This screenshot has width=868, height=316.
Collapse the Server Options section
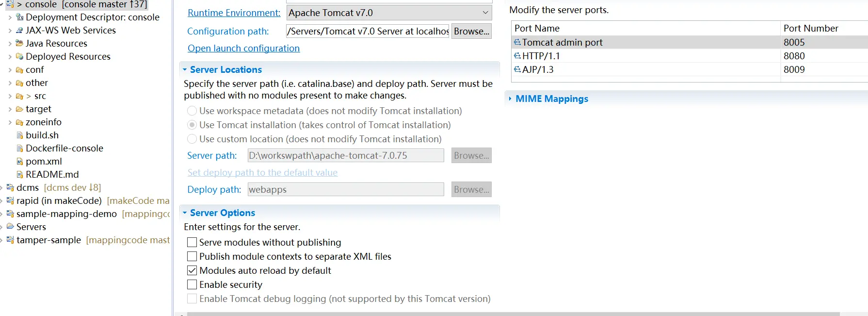click(x=185, y=213)
